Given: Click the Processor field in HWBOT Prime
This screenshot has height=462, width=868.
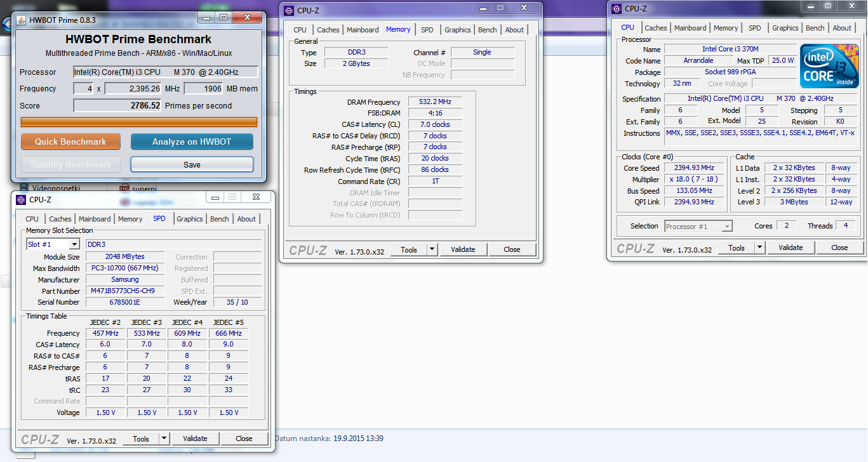Looking at the screenshot, I should tap(166, 72).
